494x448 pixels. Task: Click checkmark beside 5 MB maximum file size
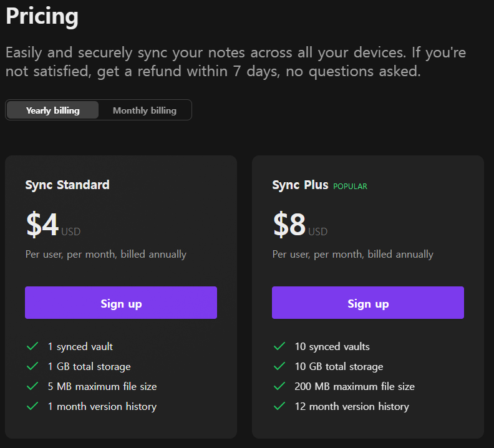(x=32, y=386)
